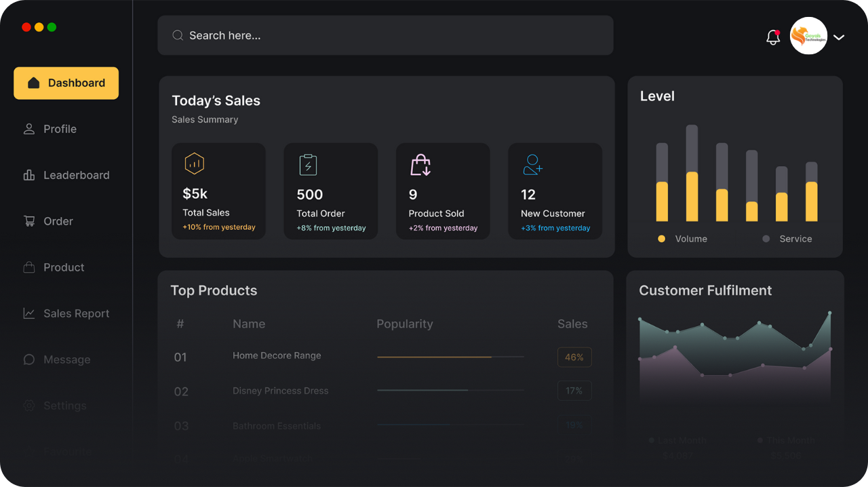Click the 46% sales badge for Home Decore Range
Viewport: 868px width, 487px height.
[574, 357]
